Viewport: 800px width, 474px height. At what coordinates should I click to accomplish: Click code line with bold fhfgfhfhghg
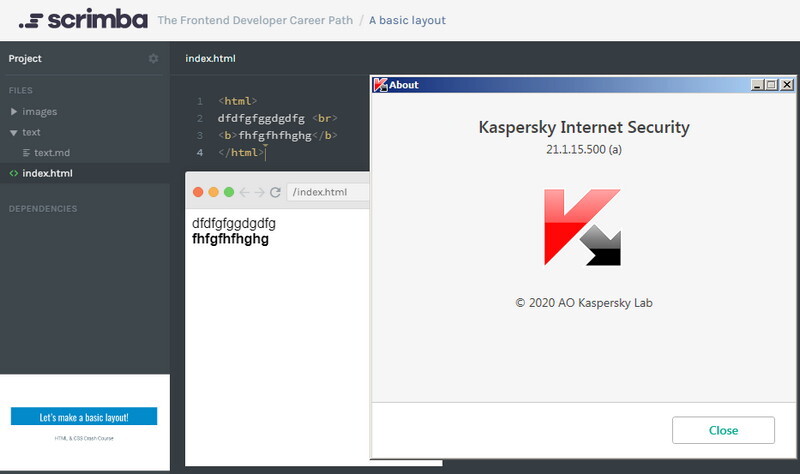click(x=278, y=135)
